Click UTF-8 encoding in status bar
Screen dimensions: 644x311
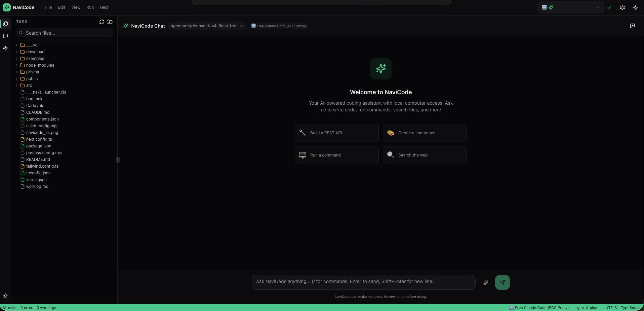[x=611, y=308]
